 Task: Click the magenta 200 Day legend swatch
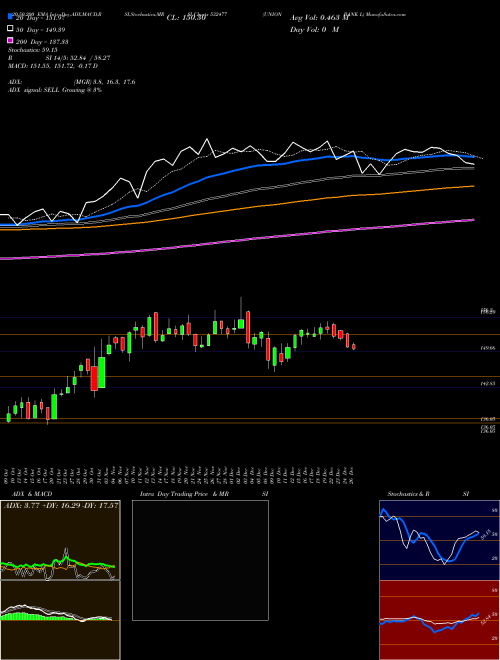tap(10, 41)
